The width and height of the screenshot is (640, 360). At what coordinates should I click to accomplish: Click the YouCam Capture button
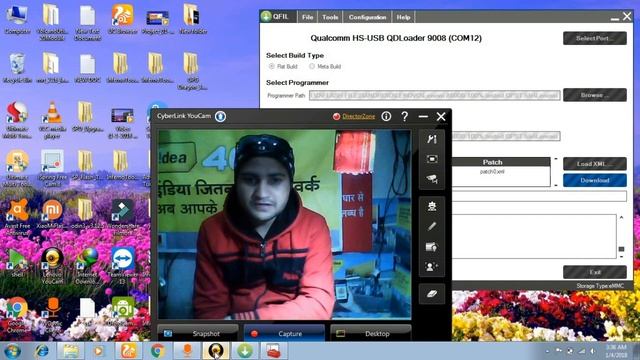(x=284, y=333)
